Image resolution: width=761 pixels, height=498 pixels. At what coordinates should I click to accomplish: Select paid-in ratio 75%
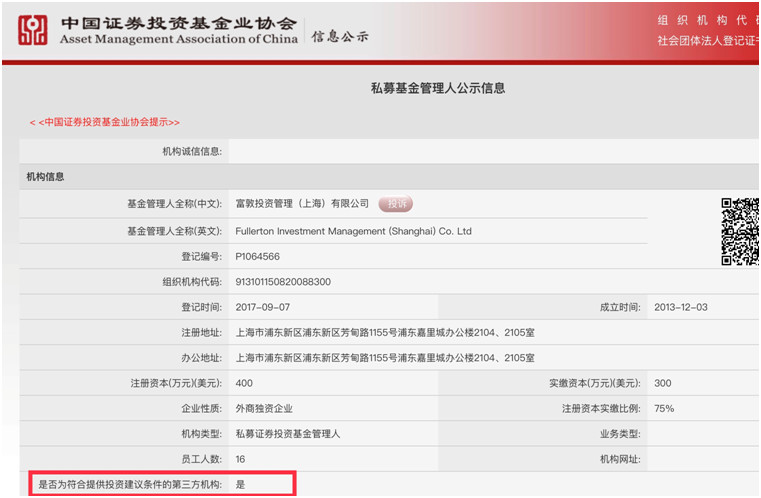pos(664,409)
